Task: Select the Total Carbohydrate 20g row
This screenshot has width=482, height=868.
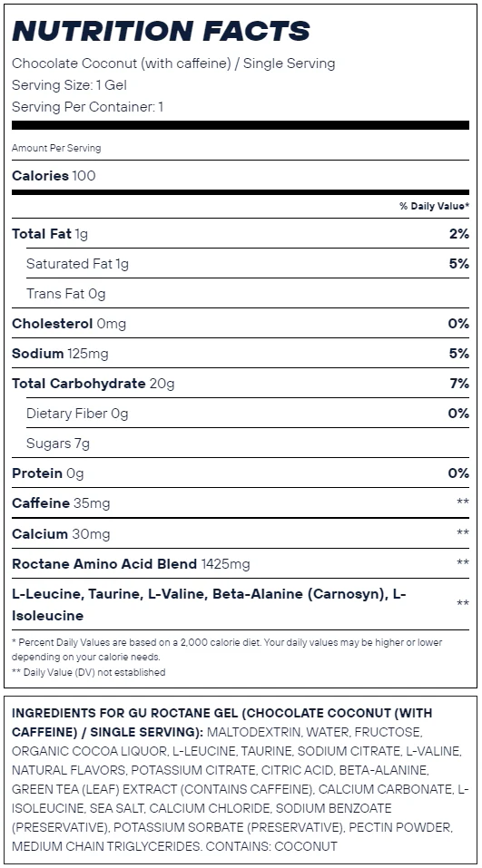Action: coord(241,383)
